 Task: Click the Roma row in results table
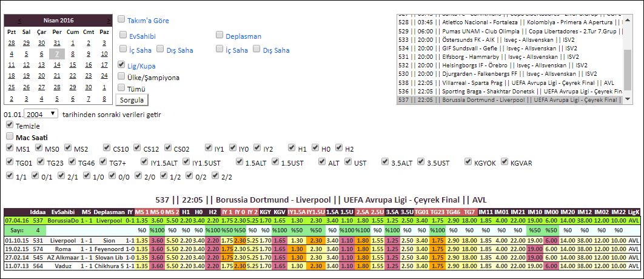(x=322, y=249)
